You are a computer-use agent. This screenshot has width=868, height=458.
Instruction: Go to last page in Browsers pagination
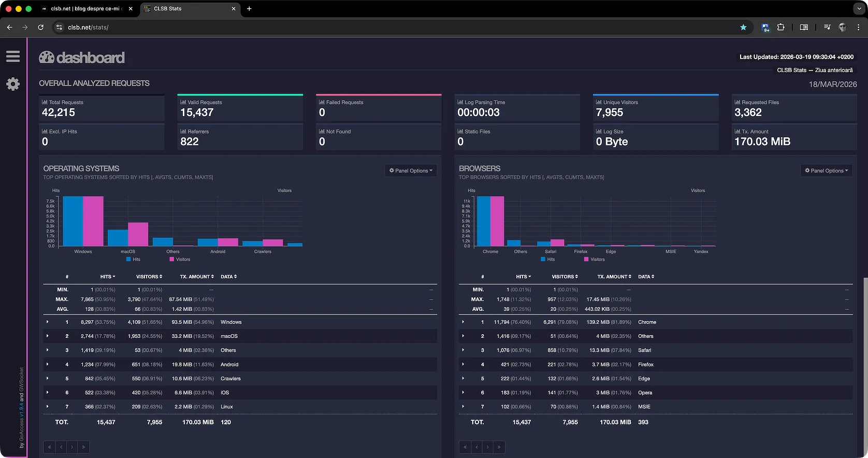pos(499,447)
